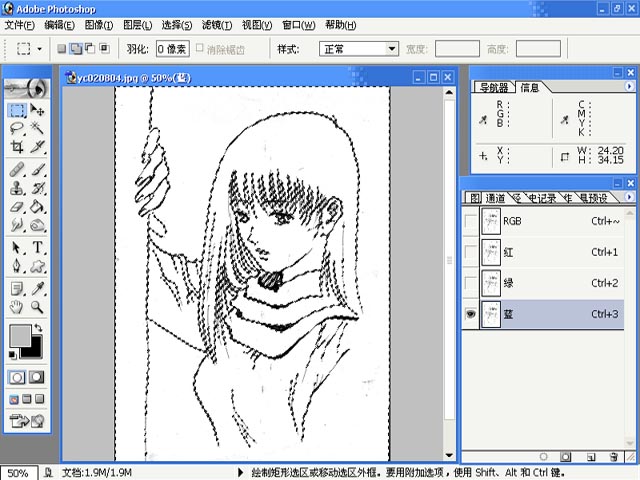Open the info palette flyout menu arrow

click(x=629, y=86)
